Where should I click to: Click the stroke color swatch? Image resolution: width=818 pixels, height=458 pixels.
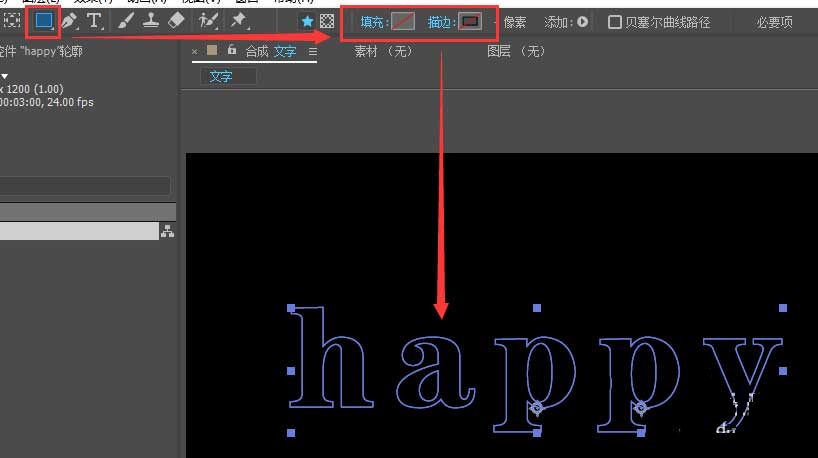470,22
